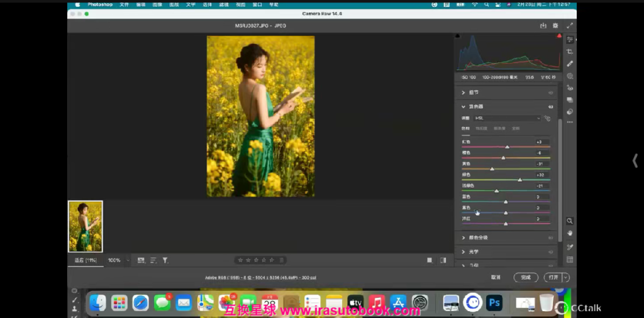Expand the Color Grading panel
The image size is (644, 318).
pyautogui.click(x=464, y=238)
